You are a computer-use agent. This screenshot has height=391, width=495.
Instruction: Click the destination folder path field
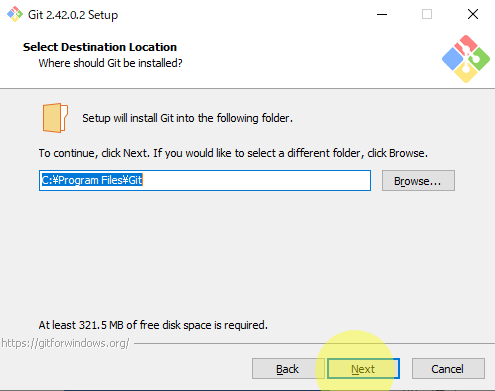tap(205, 181)
